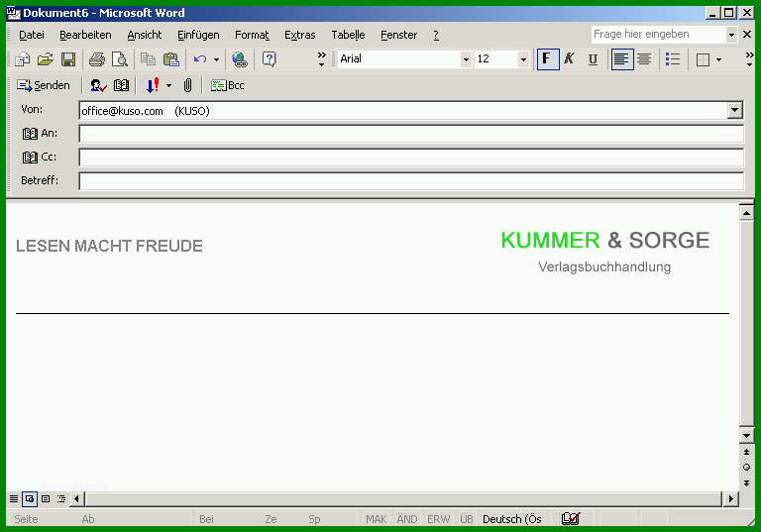Jump to previous page double-arrow
761x532 pixels.
(x=746, y=452)
